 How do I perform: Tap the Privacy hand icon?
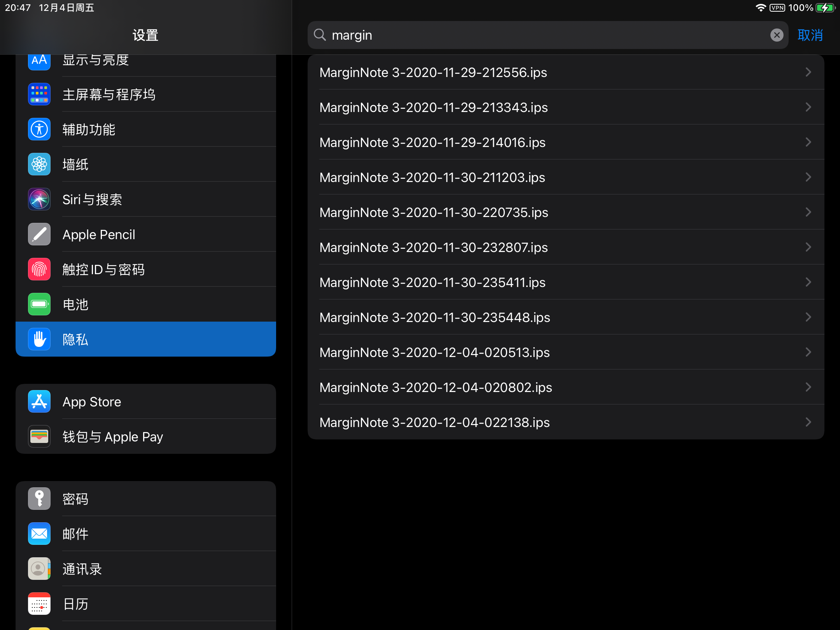(39, 339)
